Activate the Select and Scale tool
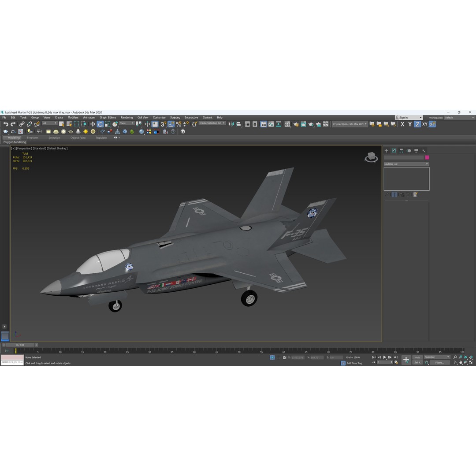 (x=108, y=124)
